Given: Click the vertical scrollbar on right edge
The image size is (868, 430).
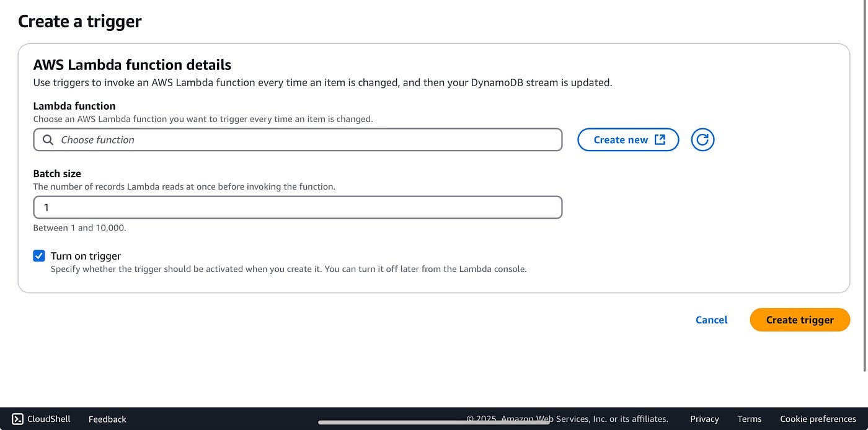Looking at the screenshot, I should coord(866,186).
